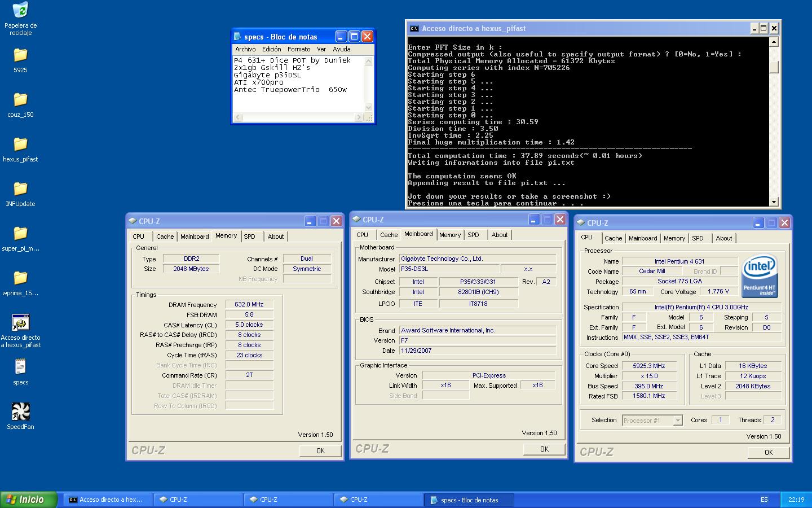
Task: Switch to CPU tab in Memory CPU-Z window
Action: tap(139, 237)
